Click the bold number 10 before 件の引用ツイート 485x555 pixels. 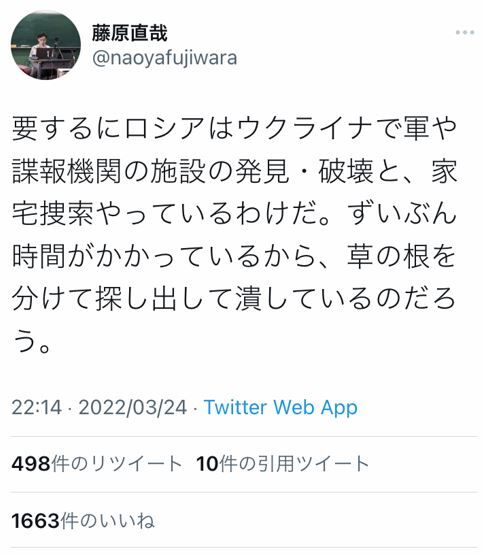(x=207, y=464)
